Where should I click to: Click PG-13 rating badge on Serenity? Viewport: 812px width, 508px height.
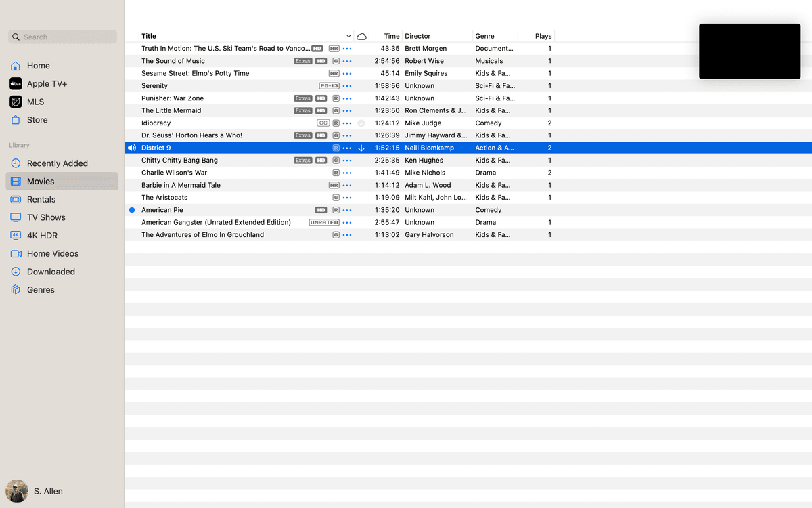click(329, 86)
